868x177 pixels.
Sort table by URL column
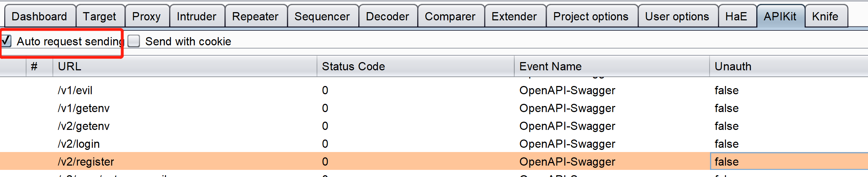point(185,66)
